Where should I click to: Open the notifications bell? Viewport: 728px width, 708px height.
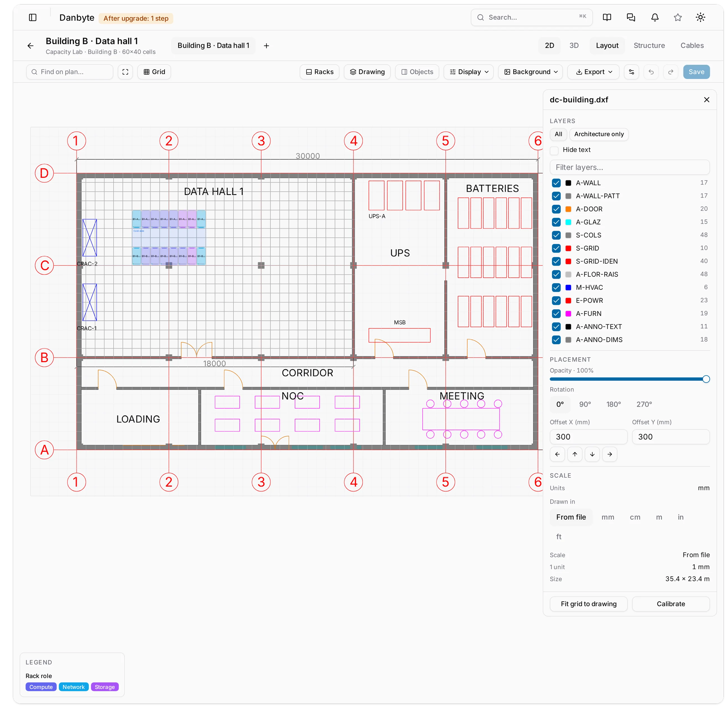(x=655, y=17)
